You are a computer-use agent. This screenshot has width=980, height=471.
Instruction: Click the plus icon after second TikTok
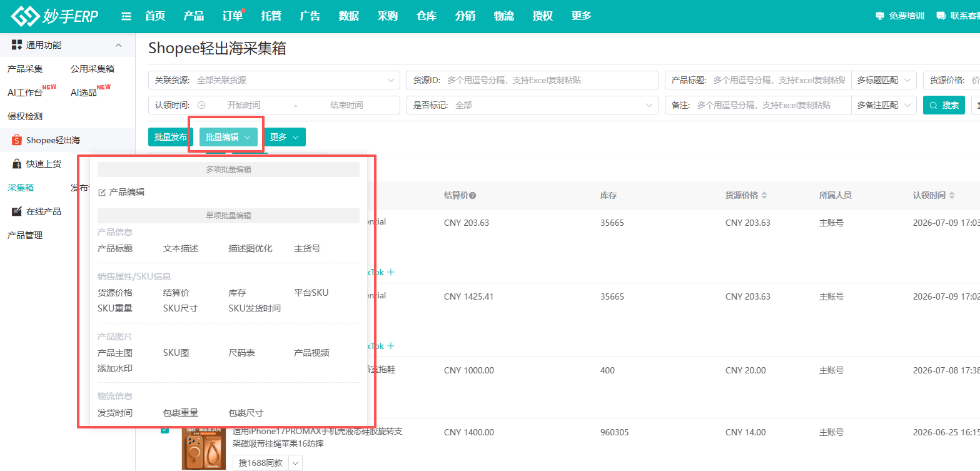391,346
